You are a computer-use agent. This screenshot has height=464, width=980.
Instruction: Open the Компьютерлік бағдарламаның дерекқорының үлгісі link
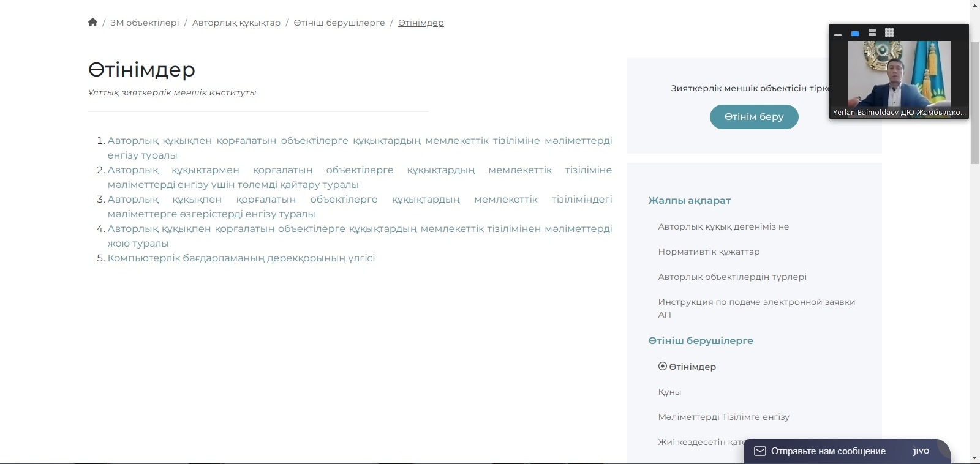click(241, 258)
